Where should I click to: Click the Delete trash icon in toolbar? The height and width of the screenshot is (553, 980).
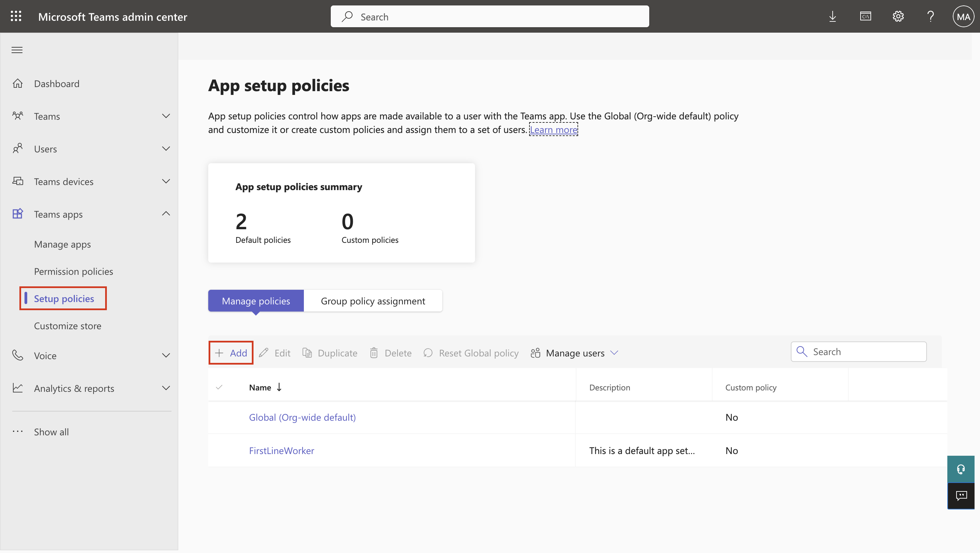tap(374, 353)
